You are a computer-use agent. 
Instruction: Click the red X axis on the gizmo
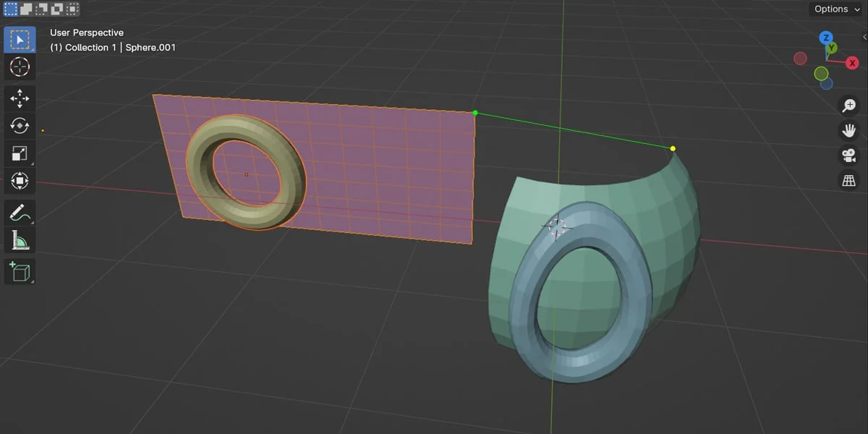pos(852,63)
